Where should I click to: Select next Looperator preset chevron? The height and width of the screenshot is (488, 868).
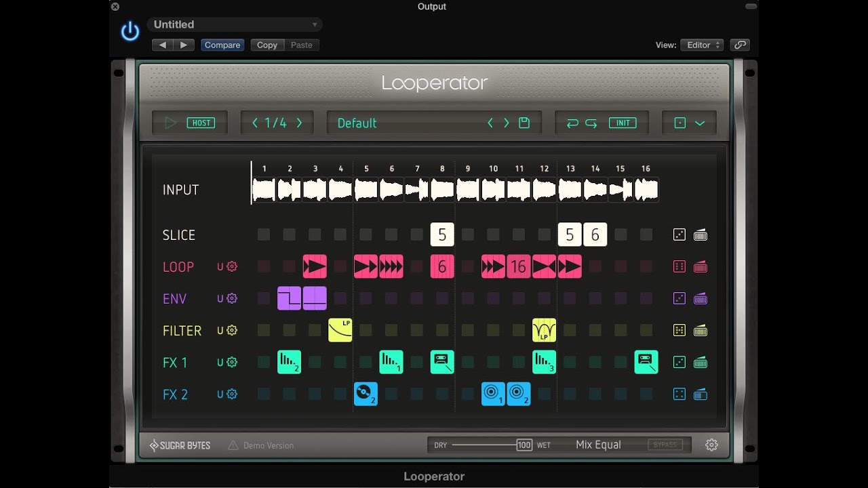pos(507,123)
